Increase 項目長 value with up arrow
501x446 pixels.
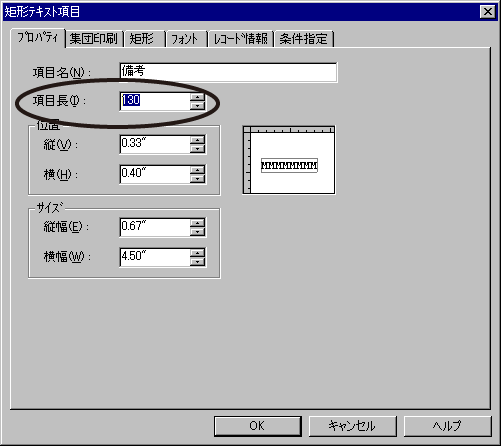198,97
